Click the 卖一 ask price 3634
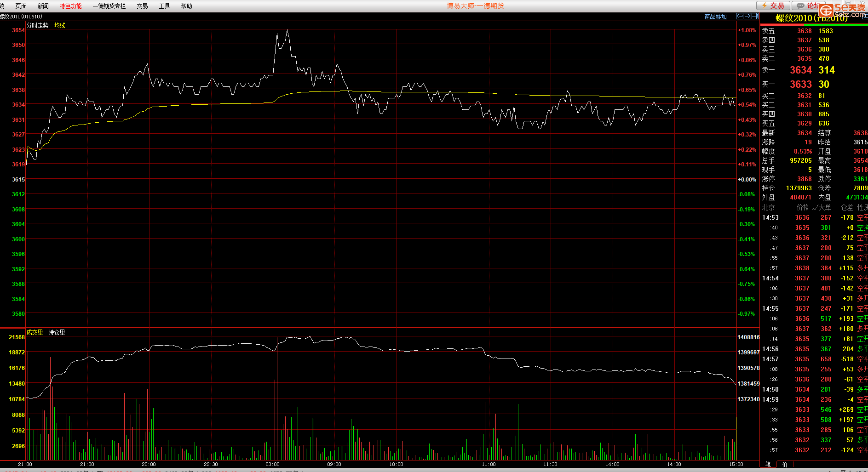868x472 pixels. coord(800,70)
